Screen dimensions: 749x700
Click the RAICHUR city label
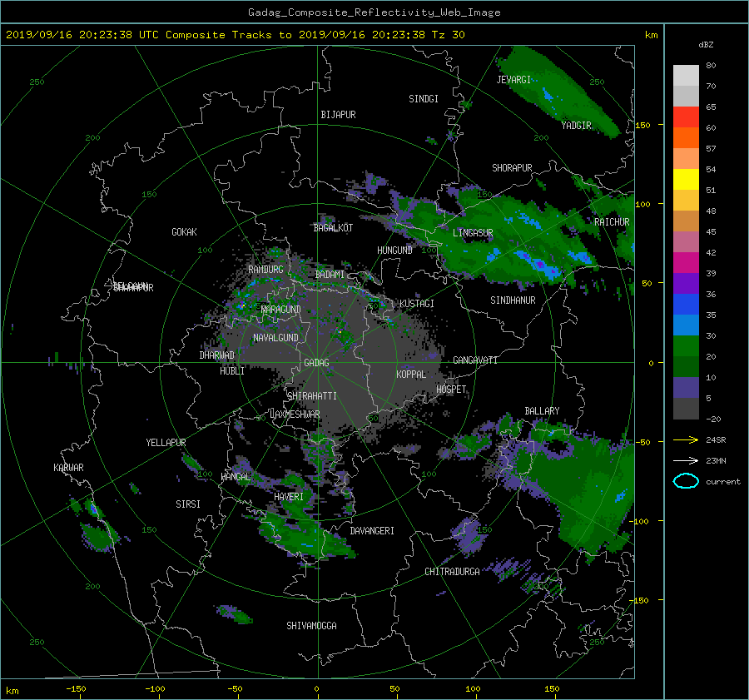612,222
